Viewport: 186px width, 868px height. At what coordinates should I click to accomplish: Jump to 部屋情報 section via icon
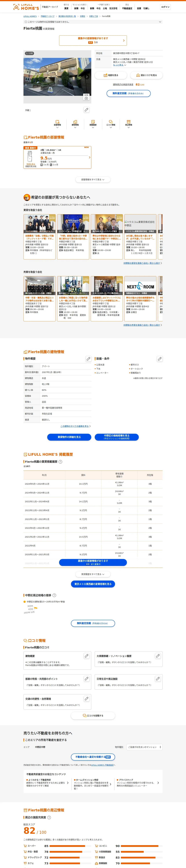point(57,124)
